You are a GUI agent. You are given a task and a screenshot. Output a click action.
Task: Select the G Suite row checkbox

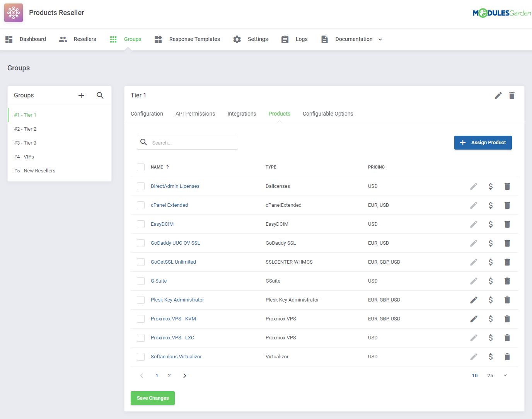(x=141, y=281)
